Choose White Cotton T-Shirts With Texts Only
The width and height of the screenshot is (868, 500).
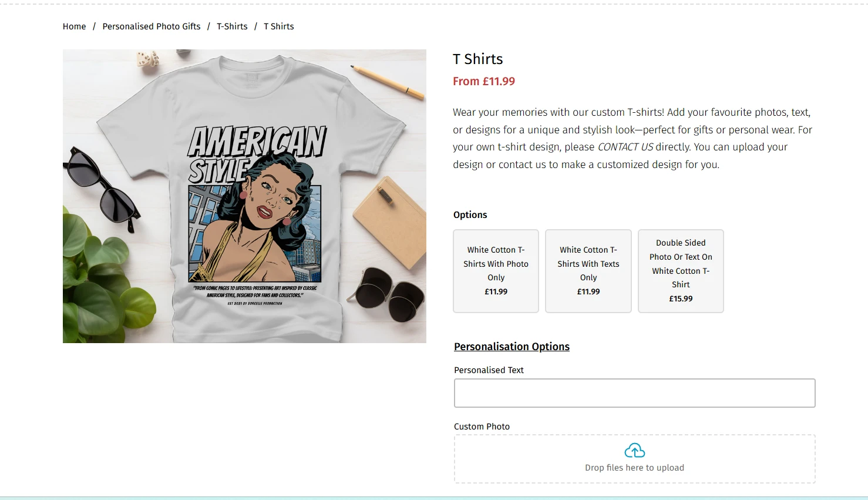pyautogui.click(x=588, y=271)
